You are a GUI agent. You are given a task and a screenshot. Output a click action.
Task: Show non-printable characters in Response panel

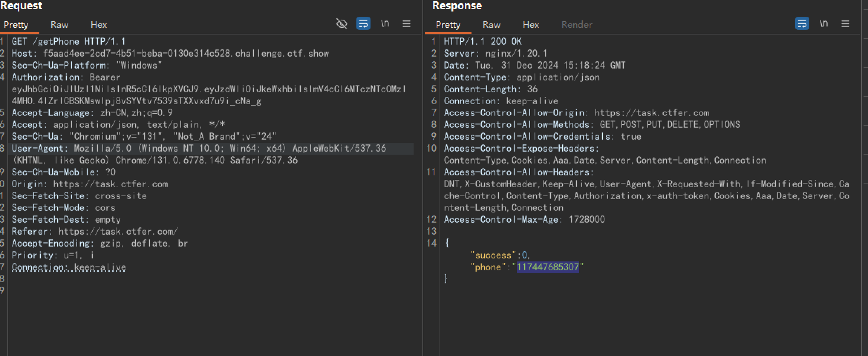point(824,24)
